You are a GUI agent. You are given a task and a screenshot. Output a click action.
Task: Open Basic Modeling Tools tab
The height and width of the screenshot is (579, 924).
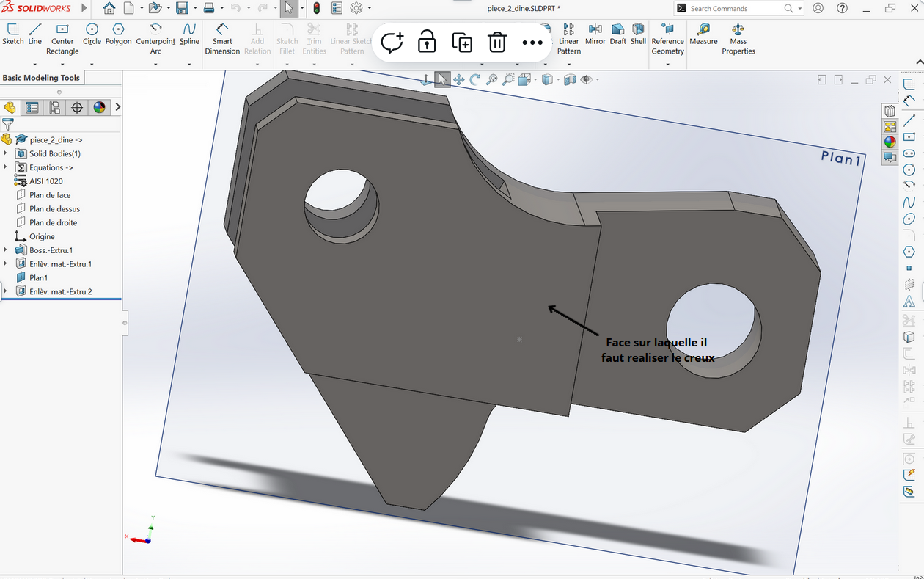pos(41,78)
